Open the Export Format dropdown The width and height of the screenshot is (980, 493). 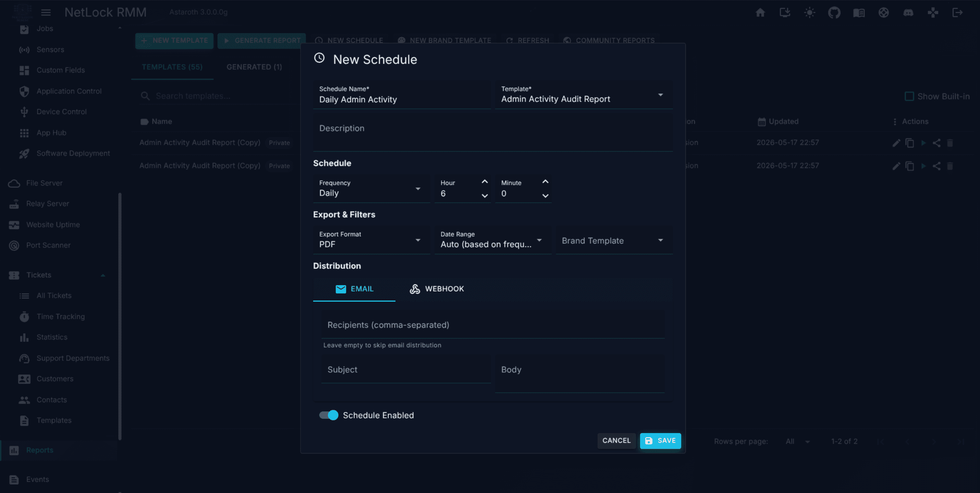pyautogui.click(x=371, y=240)
